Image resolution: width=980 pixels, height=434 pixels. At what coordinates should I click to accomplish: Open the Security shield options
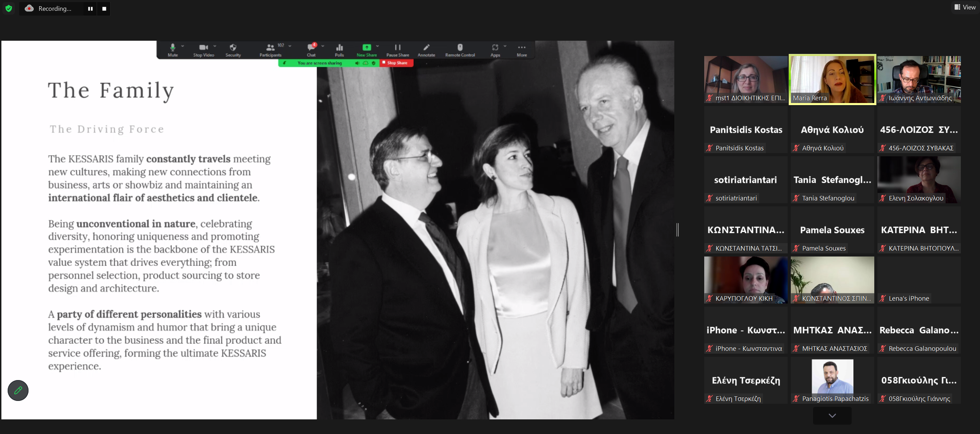[233, 50]
